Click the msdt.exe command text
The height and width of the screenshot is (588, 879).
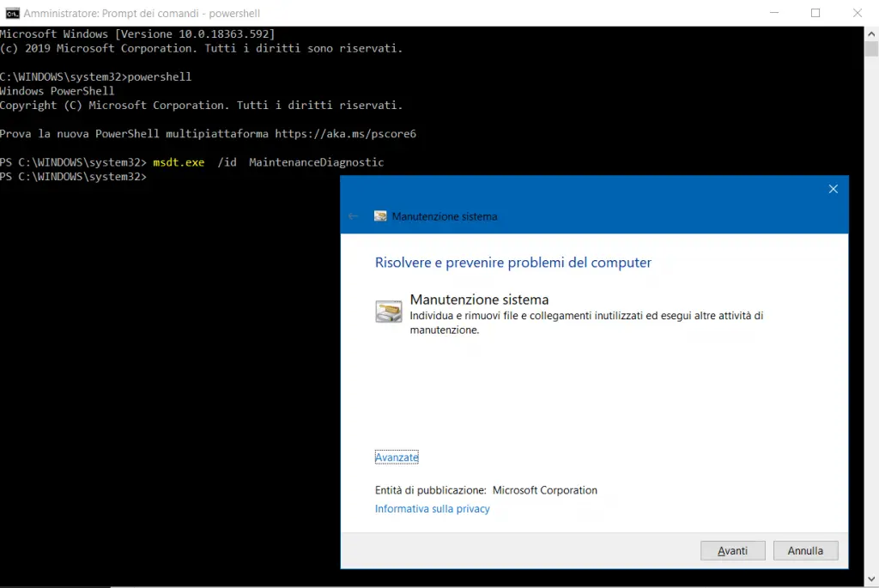tap(179, 162)
